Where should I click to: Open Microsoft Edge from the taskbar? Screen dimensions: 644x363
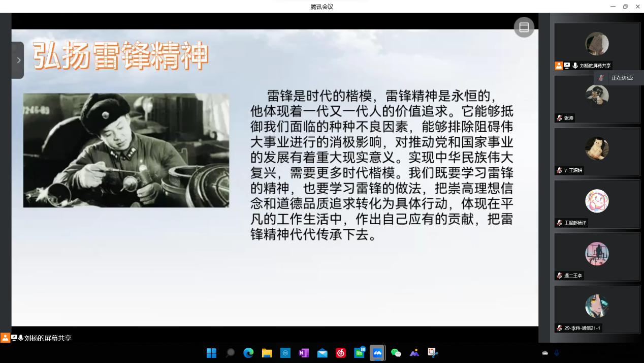248,353
